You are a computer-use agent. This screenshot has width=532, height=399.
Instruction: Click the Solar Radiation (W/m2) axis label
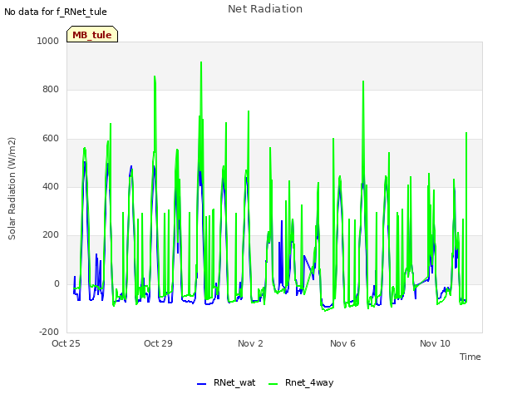coord(12,189)
